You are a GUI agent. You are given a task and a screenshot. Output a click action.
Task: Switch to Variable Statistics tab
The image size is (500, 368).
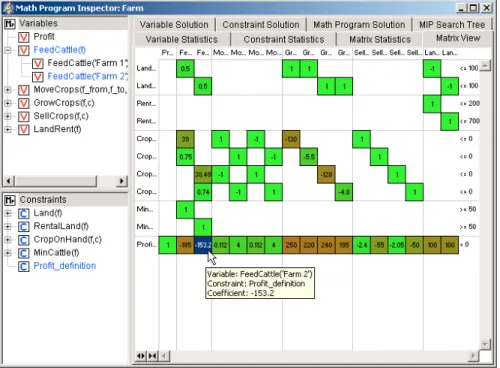(x=182, y=40)
